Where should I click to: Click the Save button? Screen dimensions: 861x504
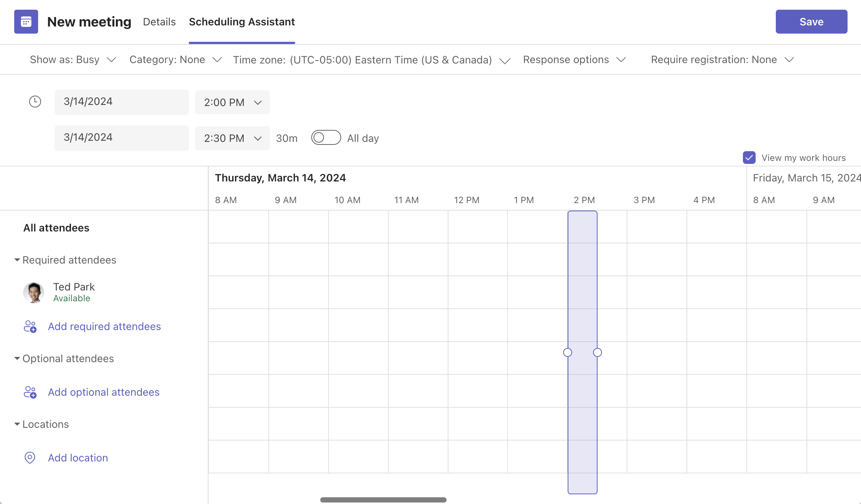(811, 22)
